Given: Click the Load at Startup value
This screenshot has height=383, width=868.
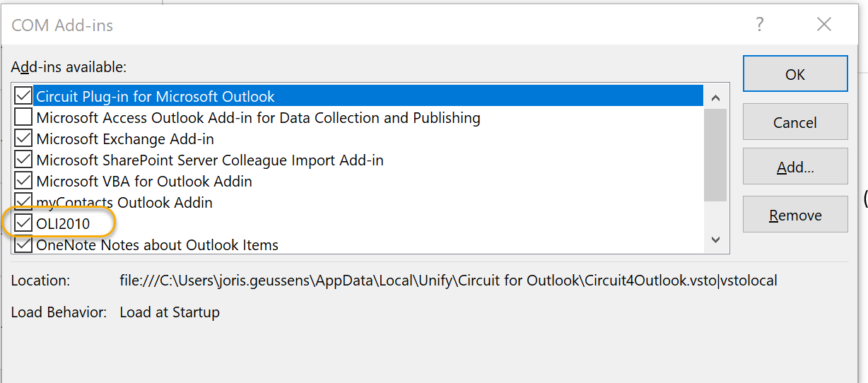Looking at the screenshot, I should [x=170, y=312].
